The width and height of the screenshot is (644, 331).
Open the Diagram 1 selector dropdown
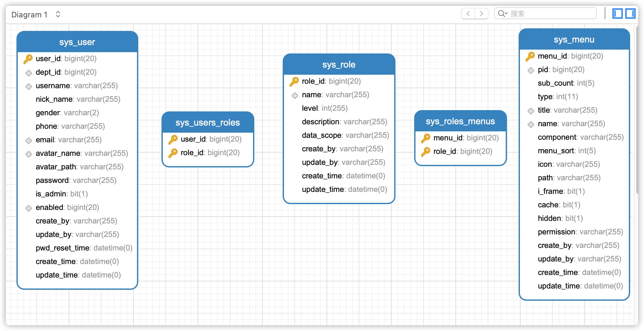(36, 14)
